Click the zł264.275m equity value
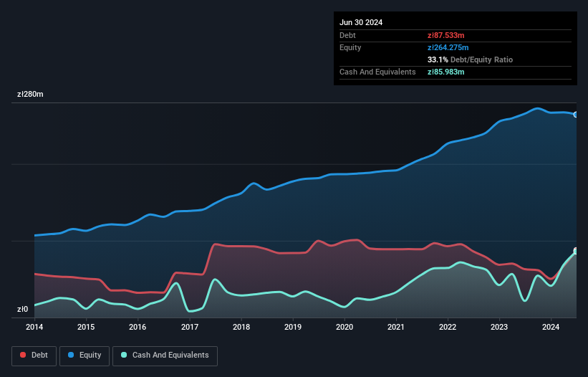Image resolution: width=588 pixels, height=377 pixels. [448, 47]
